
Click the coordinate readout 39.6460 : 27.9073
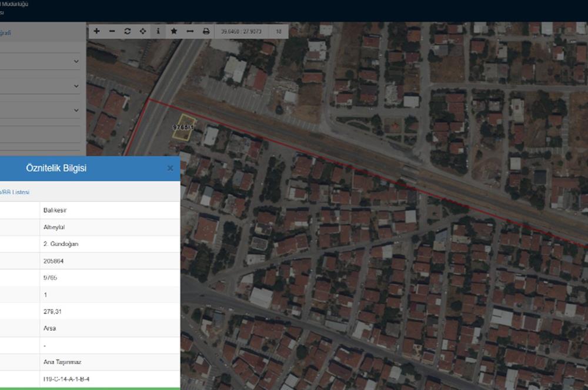[x=242, y=31]
